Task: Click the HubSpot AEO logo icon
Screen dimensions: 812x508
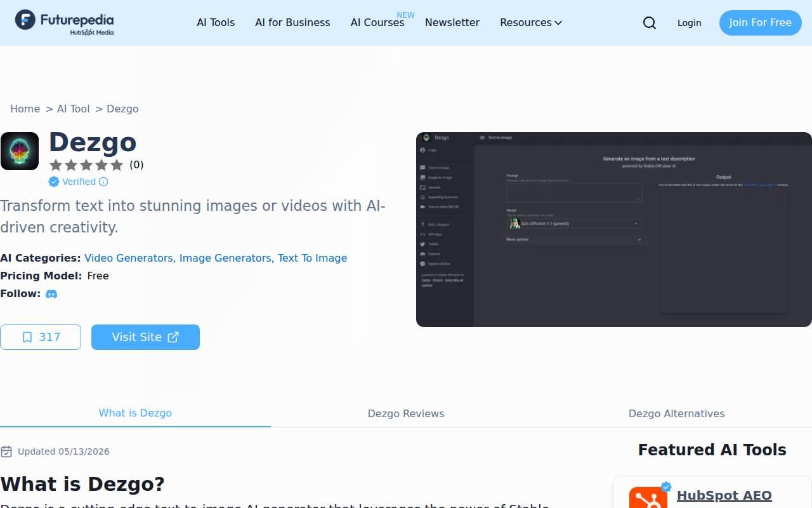Action: point(648,498)
